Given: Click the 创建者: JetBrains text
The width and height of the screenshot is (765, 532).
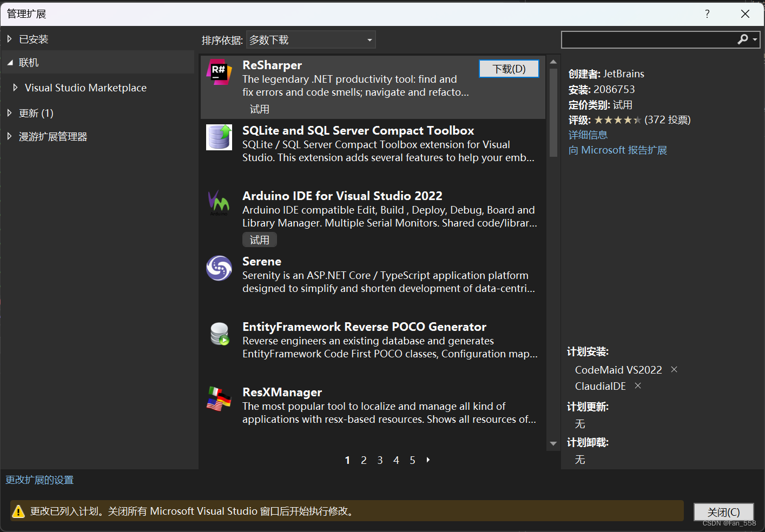Looking at the screenshot, I should [606, 74].
